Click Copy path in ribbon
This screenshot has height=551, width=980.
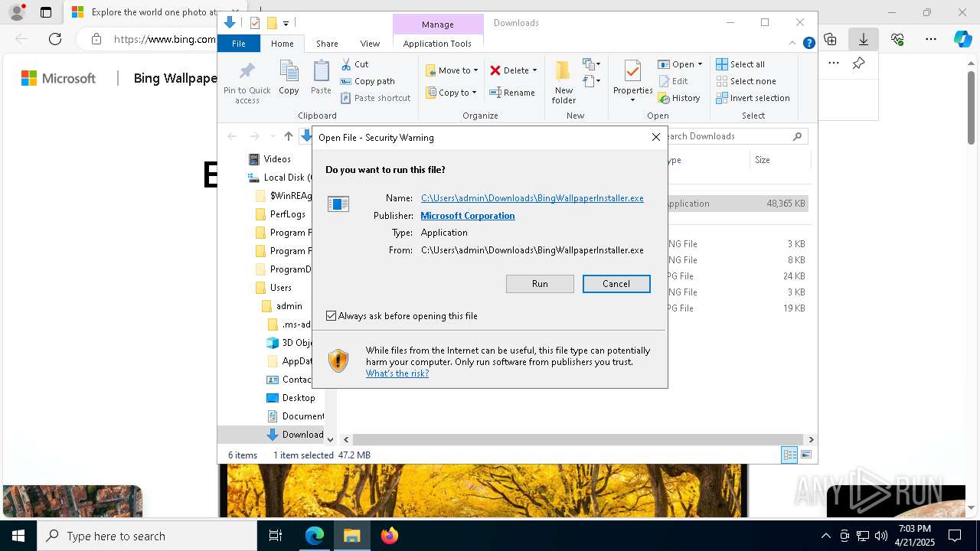(367, 81)
